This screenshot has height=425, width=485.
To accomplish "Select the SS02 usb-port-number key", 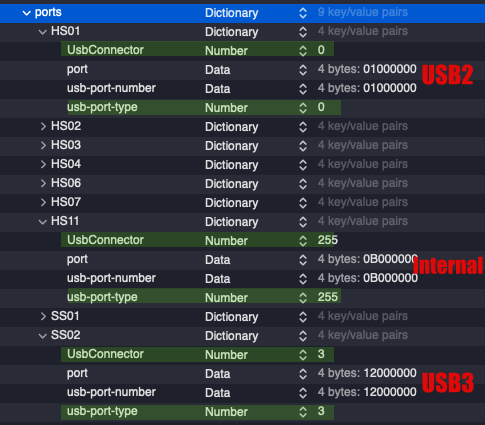I will [111, 392].
